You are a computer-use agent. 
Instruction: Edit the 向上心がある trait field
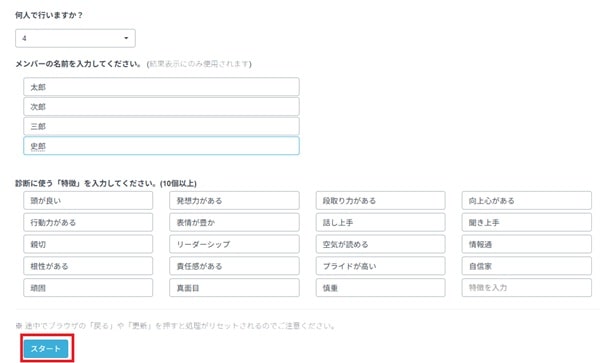527,200
